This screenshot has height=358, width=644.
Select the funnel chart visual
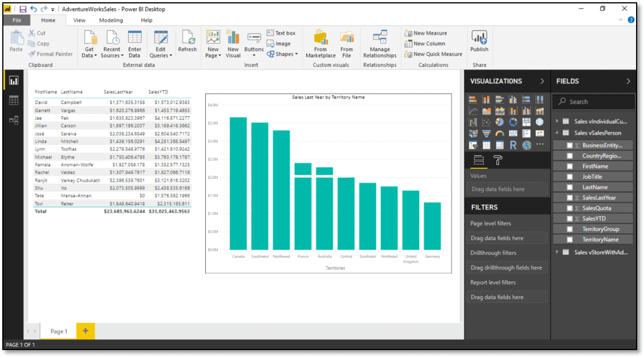pos(486,134)
